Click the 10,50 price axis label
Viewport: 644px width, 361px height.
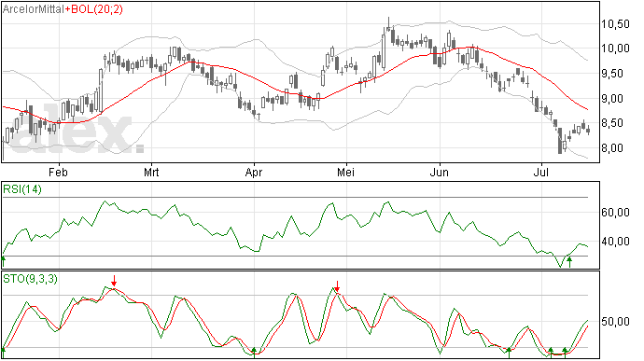pos(615,24)
